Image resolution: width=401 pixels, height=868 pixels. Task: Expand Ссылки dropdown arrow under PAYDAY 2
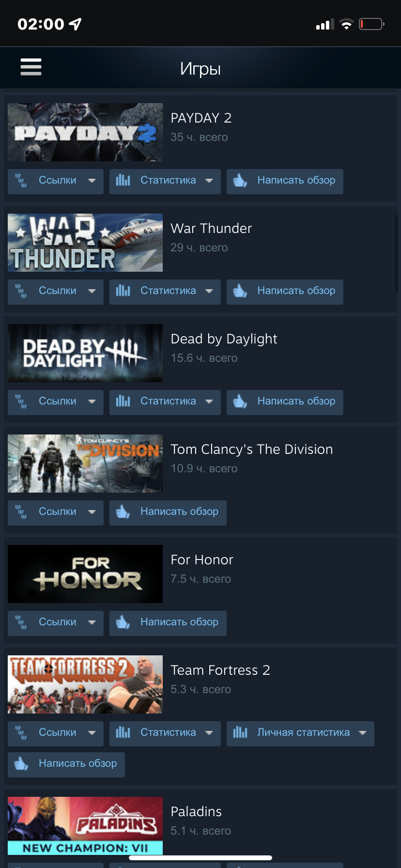pos(92,181)
